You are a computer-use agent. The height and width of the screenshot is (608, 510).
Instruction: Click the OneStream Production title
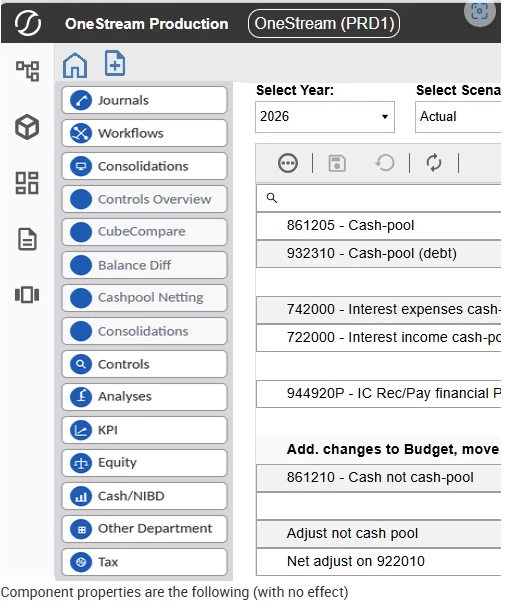click(x=147, y=24)
